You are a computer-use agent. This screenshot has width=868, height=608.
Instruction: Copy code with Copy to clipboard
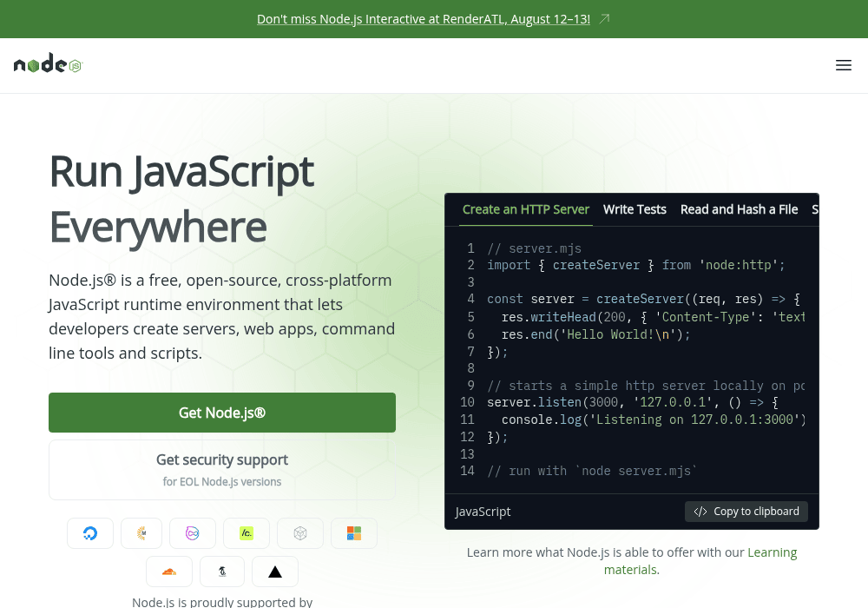tap(746, 511)
